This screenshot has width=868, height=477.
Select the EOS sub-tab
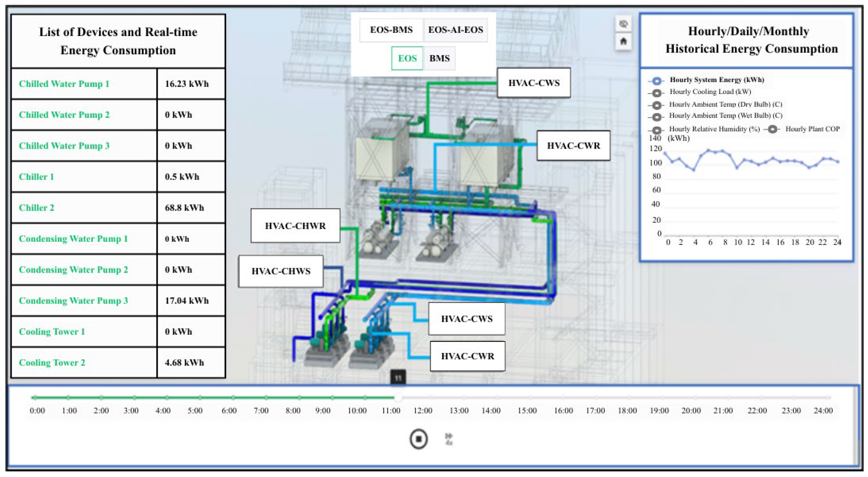407,58
